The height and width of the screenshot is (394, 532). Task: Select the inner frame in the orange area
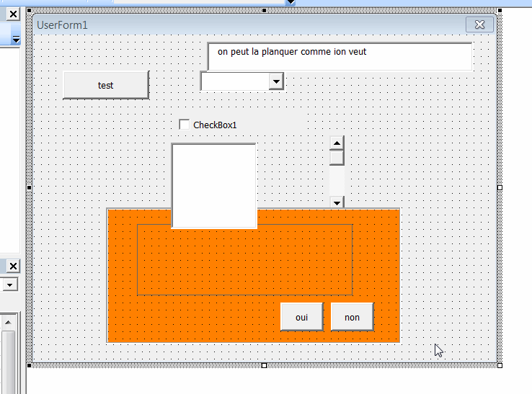[x=244, y=260]
